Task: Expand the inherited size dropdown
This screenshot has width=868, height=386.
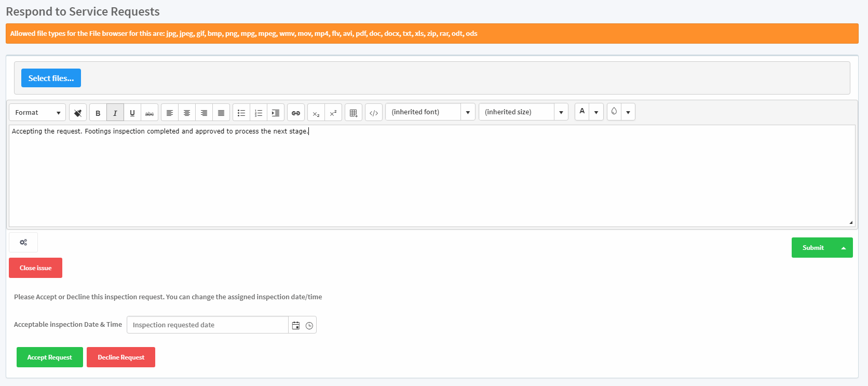Action: pos(561,112)
